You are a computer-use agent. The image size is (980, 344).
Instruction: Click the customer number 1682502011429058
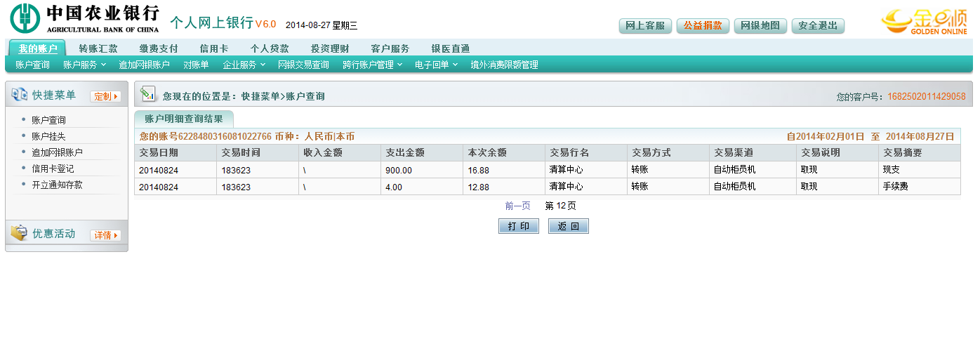(x=927, y=96)
